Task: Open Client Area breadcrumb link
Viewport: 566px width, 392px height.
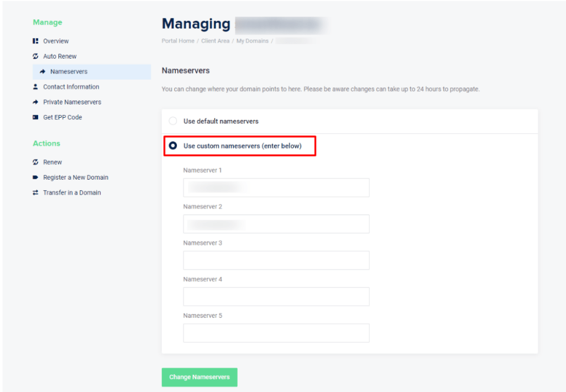Action: click(215, 41)
